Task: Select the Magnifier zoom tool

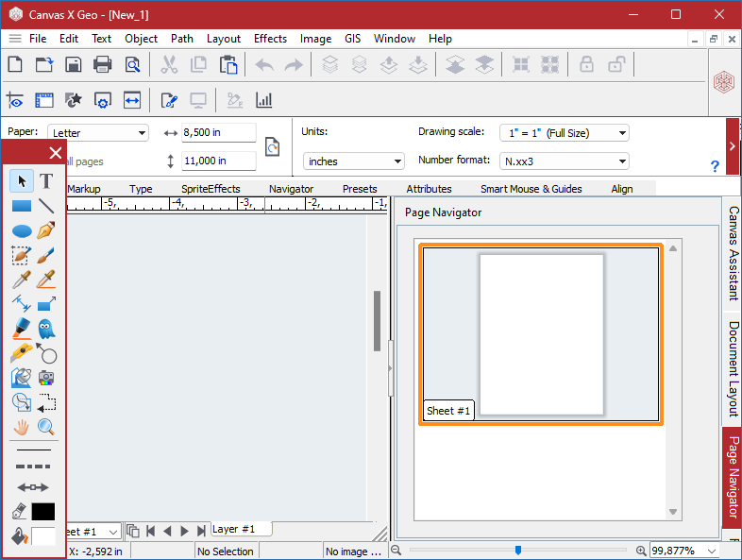Action: 46,427
